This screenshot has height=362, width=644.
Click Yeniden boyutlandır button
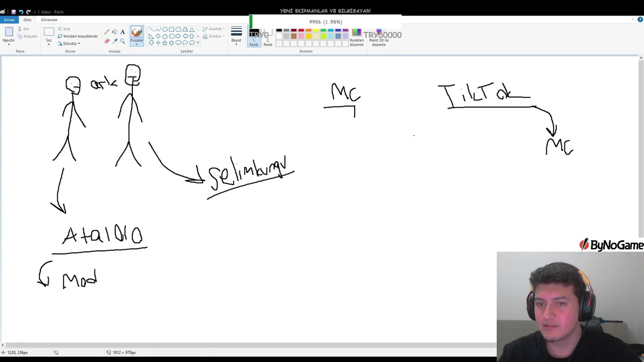coord(77,36)
